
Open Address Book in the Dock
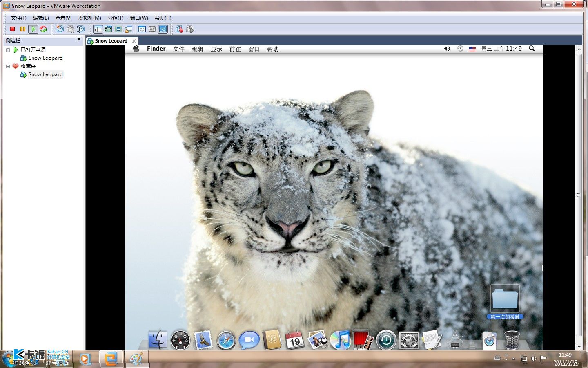point(272,340)
